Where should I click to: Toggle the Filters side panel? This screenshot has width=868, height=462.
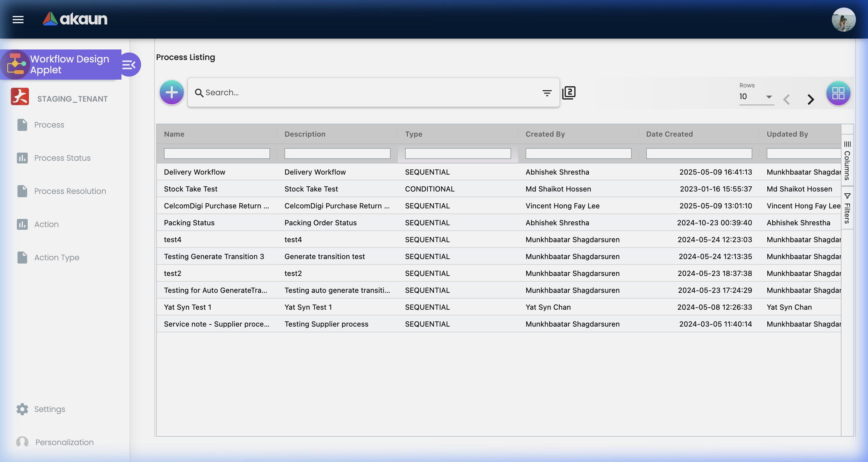pos(847,208)
